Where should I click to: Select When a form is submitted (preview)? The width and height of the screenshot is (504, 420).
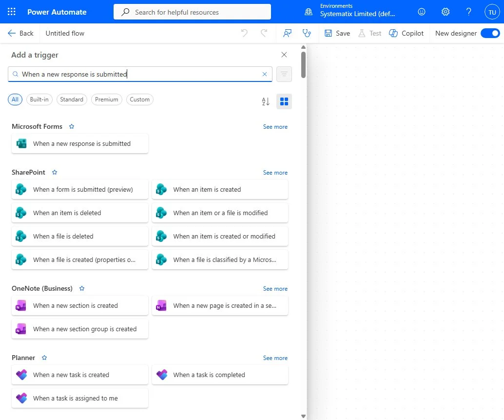tap(80, 190)
